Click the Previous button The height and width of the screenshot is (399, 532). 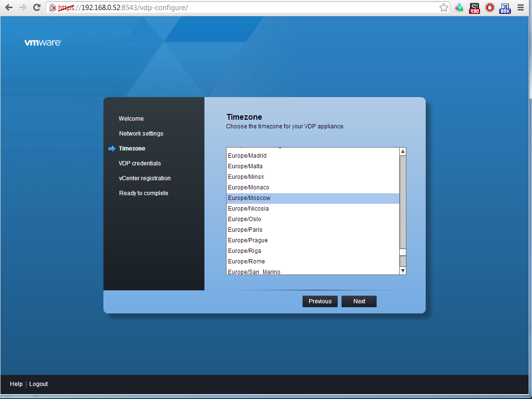(320, 301)
